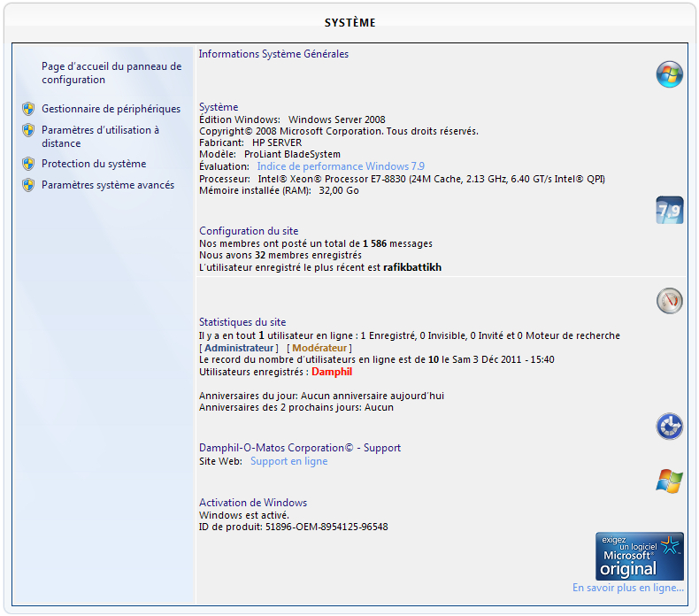
Task: Click the 1 586 messages total line
Action: point(316,243)
